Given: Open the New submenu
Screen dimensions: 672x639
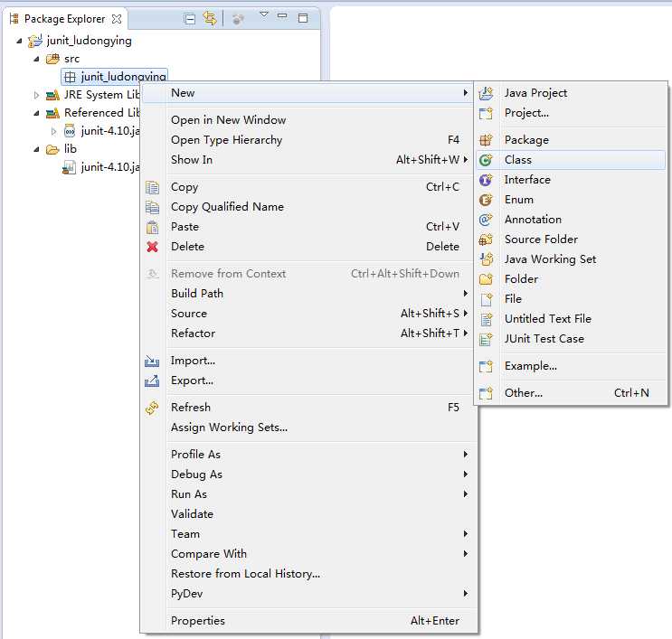Looking at the screenshot, I should (x=308, y=93).
